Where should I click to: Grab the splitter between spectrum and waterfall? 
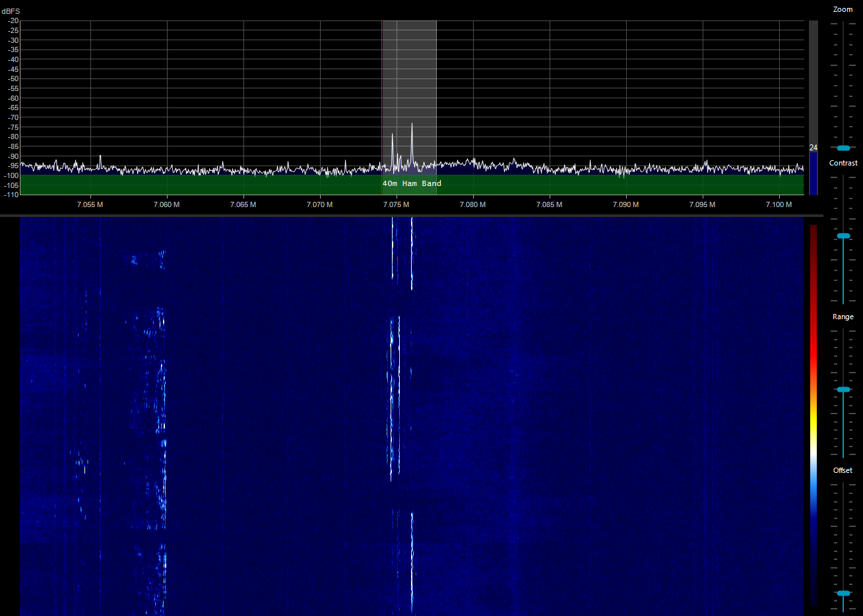[x=412, y=215]
